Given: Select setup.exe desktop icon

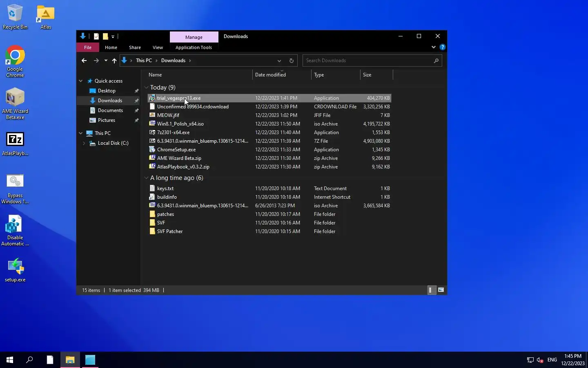Looking at the screenshot, I should coord(15,270).
